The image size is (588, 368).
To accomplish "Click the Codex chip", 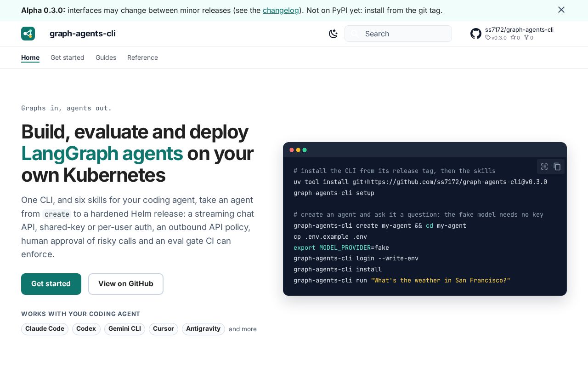I will pos(86,329).
